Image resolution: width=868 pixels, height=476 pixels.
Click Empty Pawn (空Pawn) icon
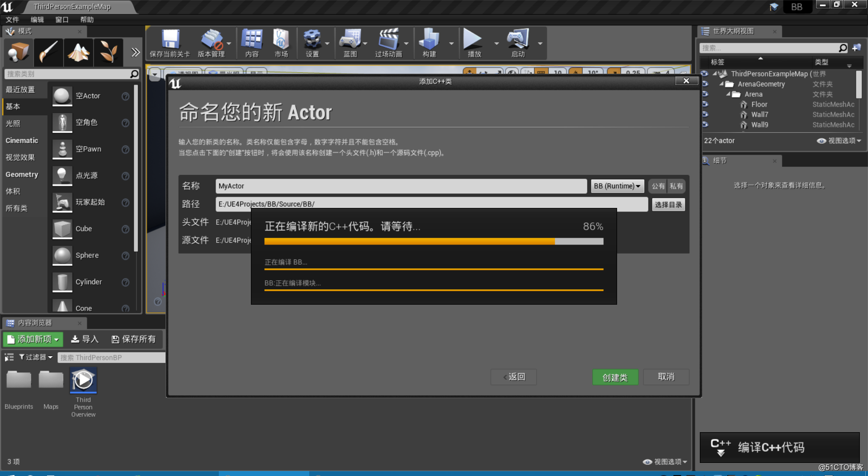(62, 149)
